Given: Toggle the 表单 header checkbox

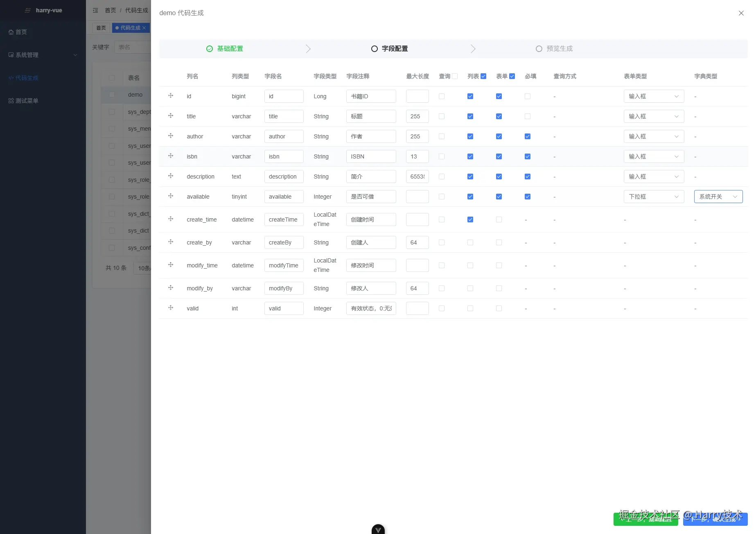Looking at the screenshot, I should click(512, 76).
